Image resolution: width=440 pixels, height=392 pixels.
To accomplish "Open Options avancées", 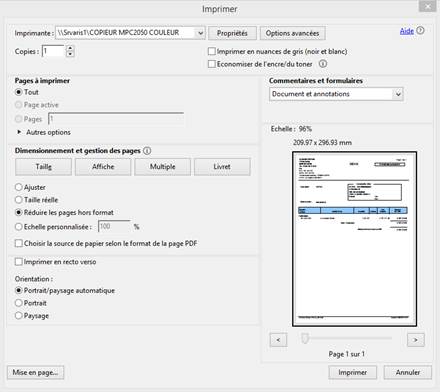I will 292,33.
